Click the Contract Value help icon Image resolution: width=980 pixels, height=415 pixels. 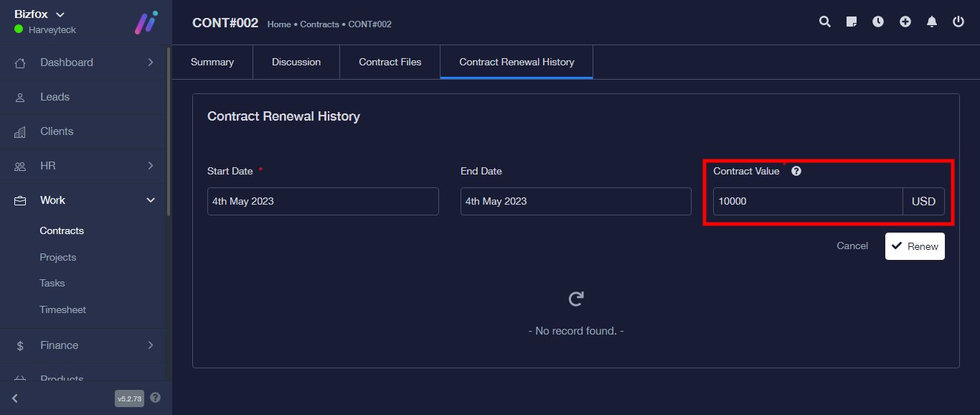(x=796, y=172)
